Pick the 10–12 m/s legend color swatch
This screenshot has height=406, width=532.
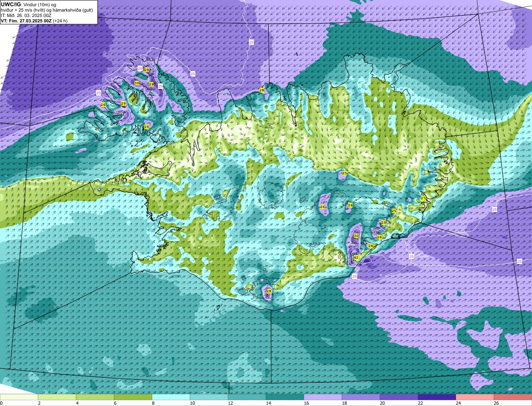coord(209,397)
